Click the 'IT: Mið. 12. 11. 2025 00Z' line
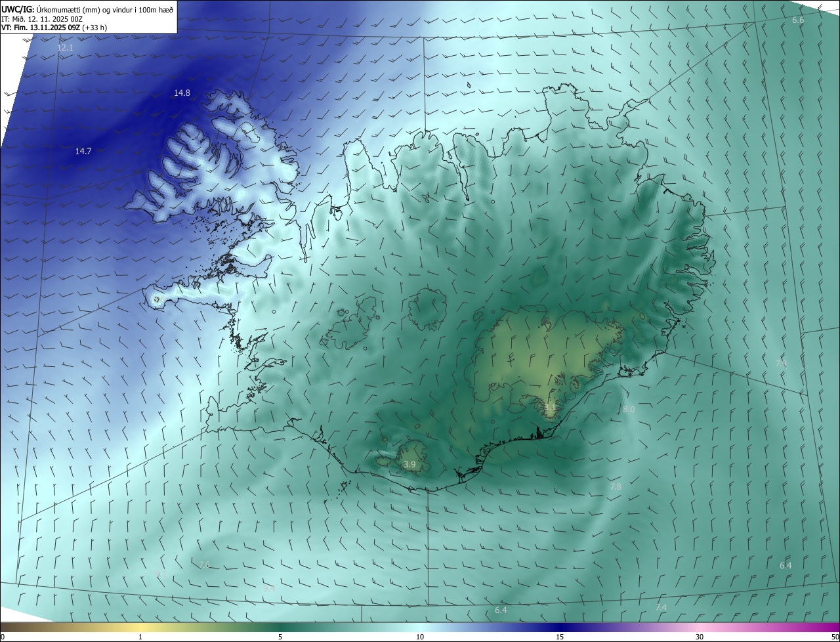This screenshot has height=642, width=840. (42, 19)
